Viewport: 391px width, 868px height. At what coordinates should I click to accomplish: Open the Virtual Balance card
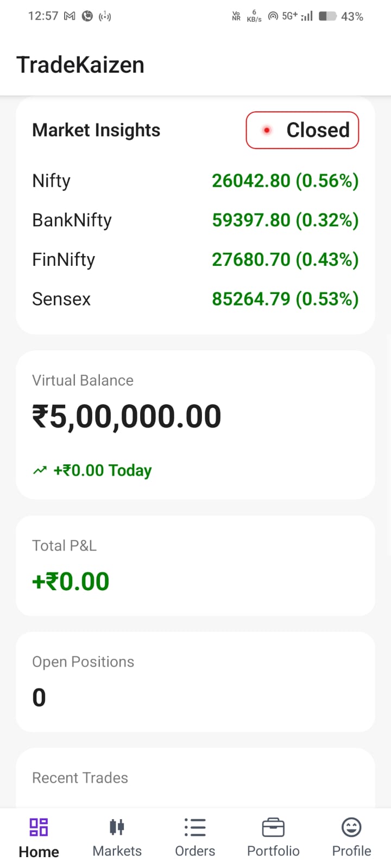pyautogui.click(x=195, y=424)
